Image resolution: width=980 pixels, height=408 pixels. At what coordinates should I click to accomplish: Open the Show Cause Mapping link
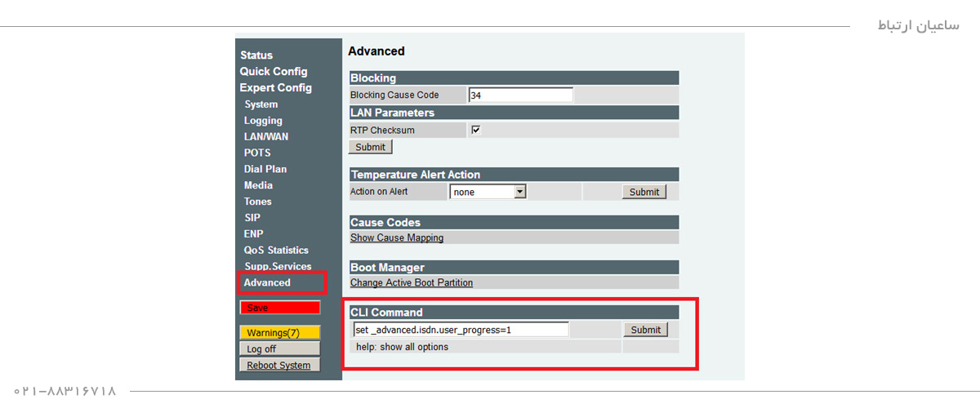point(397,237)
